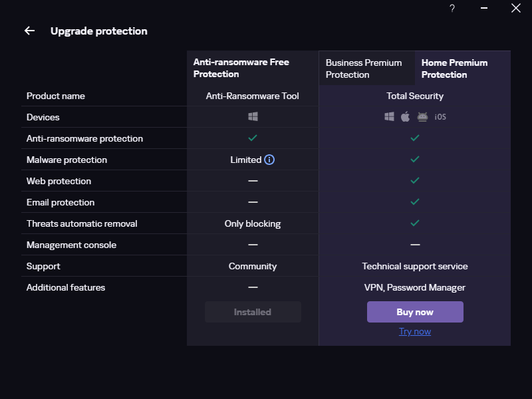The width and height of the screenshot is (532, 399).
Task: Click the Windows icon under Anti-Ransomware Tool
Action: tap(253, 117)
